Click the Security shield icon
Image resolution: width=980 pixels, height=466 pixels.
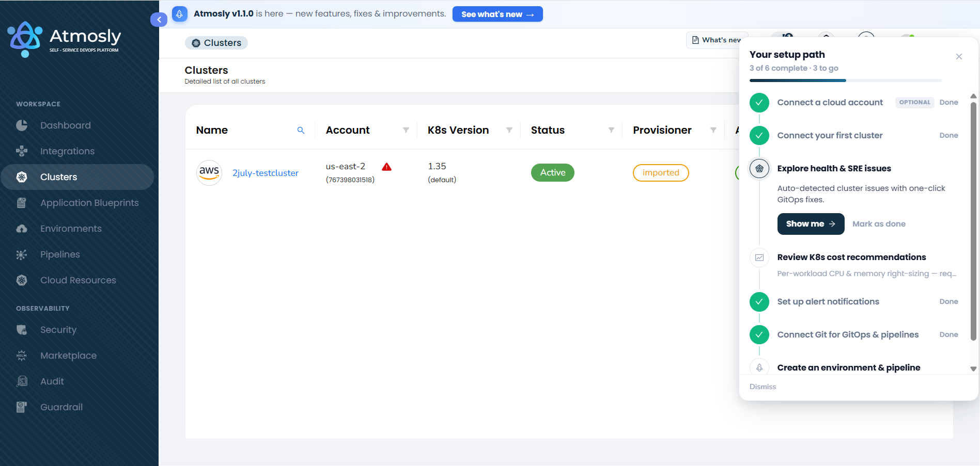tap(22, 330)
